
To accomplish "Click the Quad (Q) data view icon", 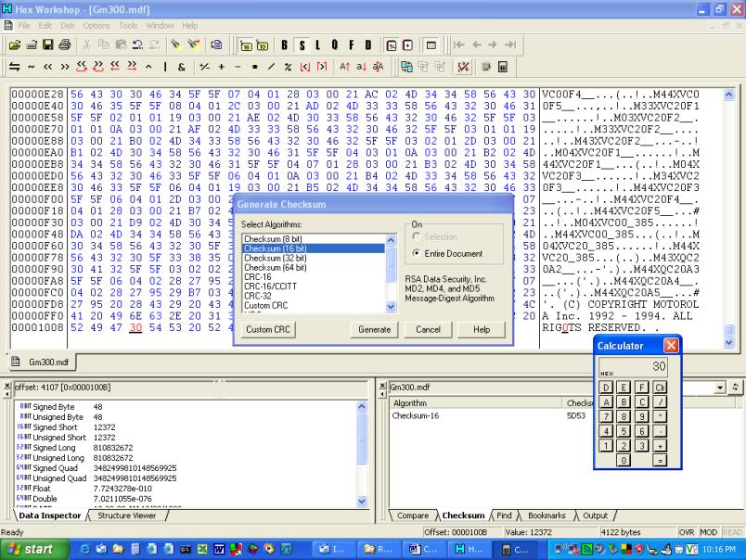I will click(332, 44).
